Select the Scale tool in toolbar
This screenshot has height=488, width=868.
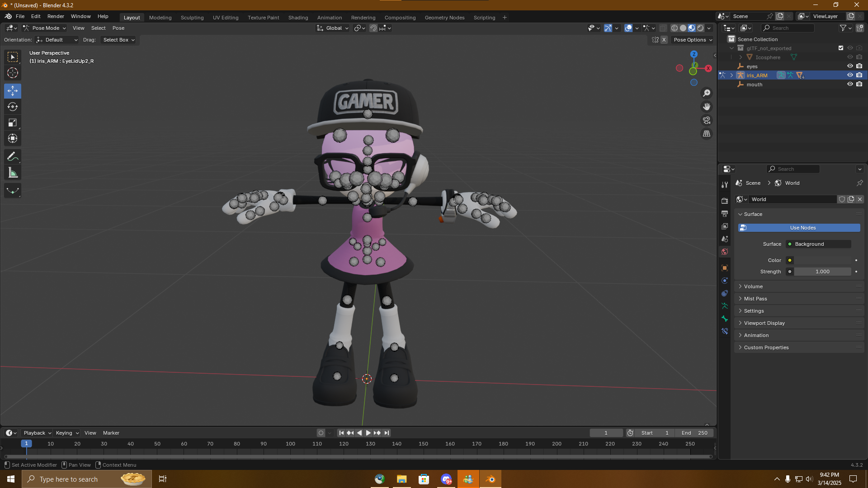[13, 123]
